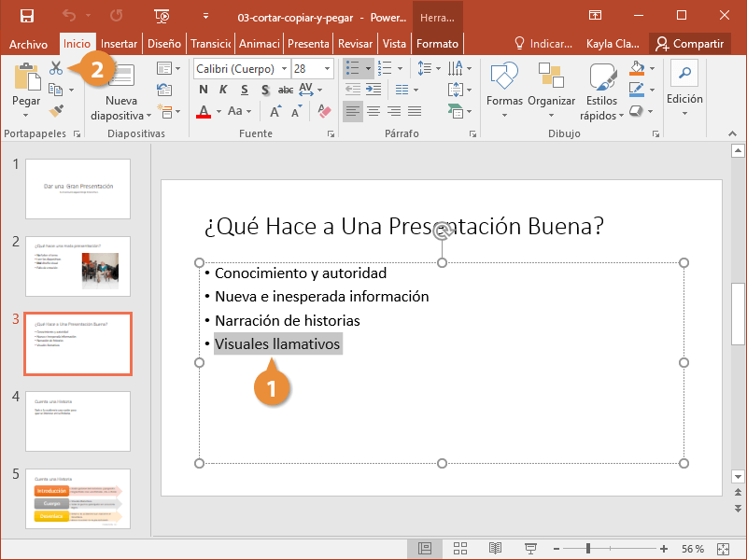The height and width of the screenshot is (560, 747).
Task: Toggle center text alignment
Action: pyautogui.click(x=373, y=111)
